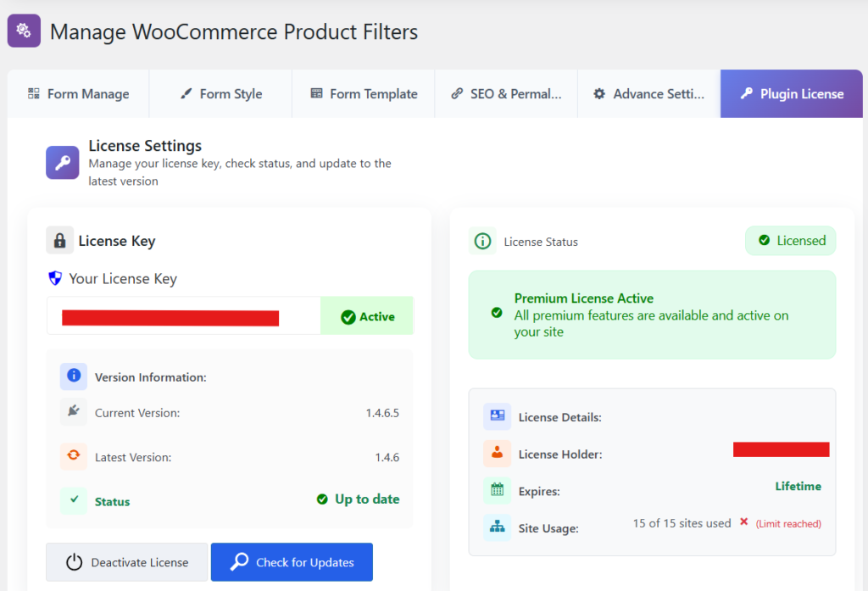868x591 pixels.
Task: Click the orange License Holder person icon
Action: [x=498, y=454]
